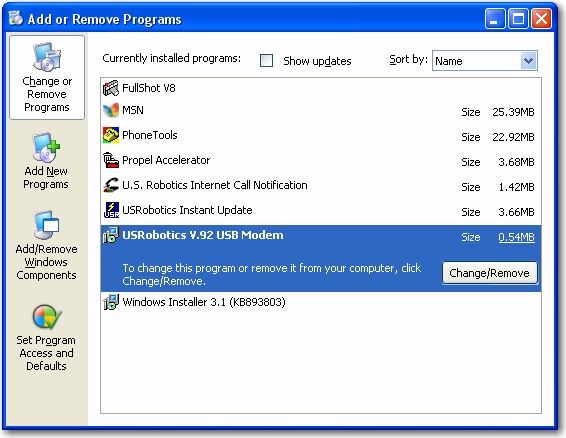Open Add/Remove Windows Components
The width and height of the screenshot is (566, 438).
[46, 246]
